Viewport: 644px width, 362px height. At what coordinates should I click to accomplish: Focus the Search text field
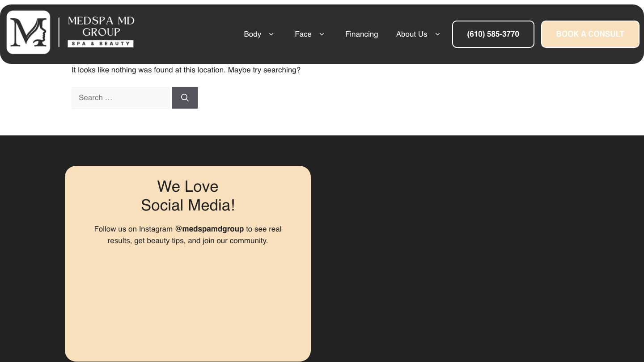(x=120, y=98)
